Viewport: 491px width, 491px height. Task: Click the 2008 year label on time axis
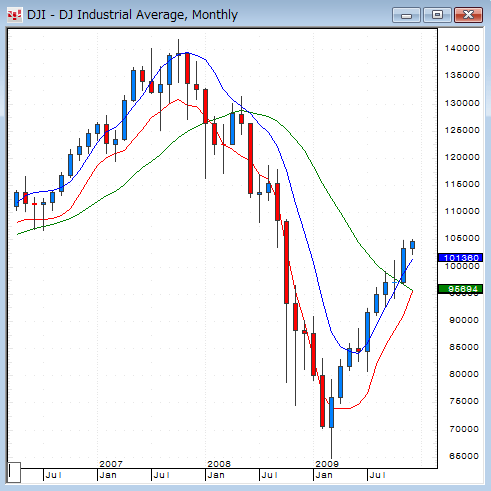tap(219, 464)
